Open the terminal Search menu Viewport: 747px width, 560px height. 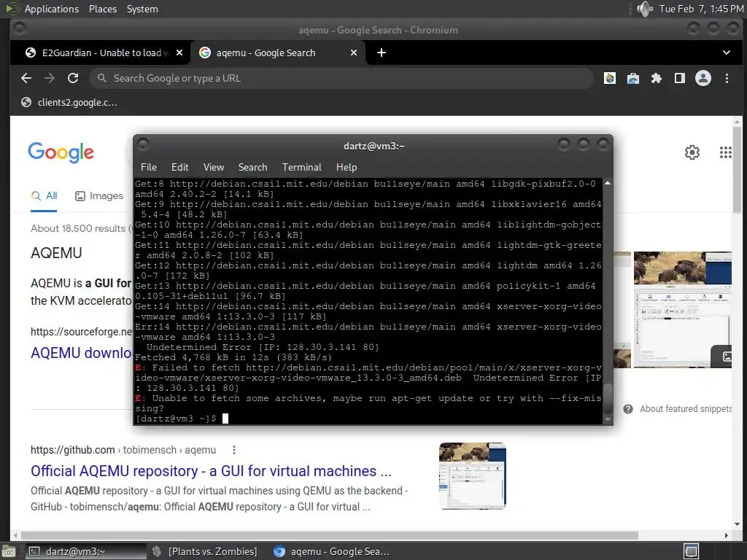tap(252, 167)
